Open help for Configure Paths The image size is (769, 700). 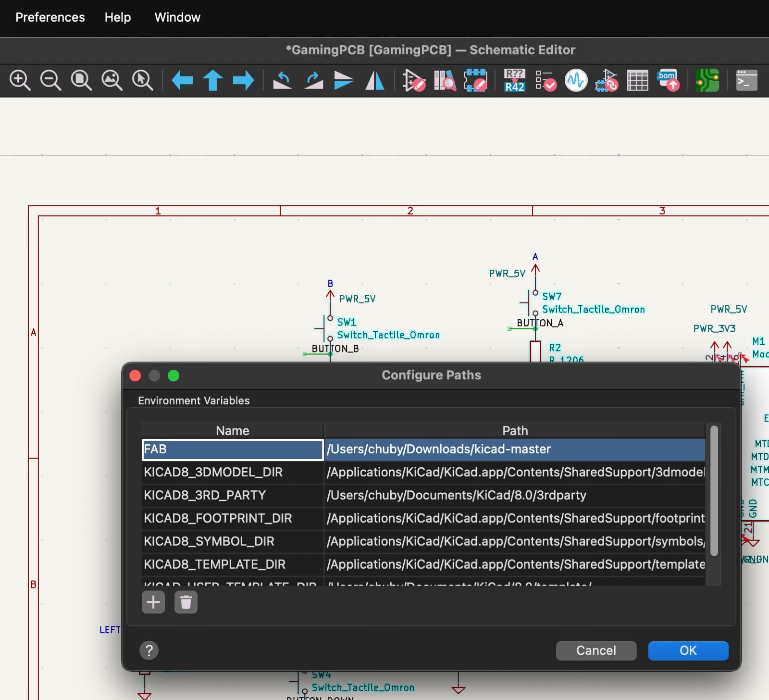coord(149,650)
